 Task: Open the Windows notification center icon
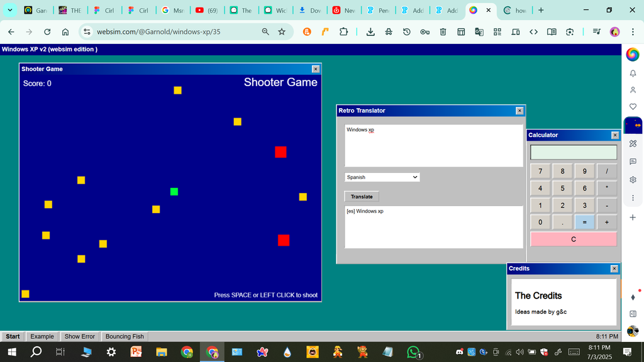coord(627,352)
